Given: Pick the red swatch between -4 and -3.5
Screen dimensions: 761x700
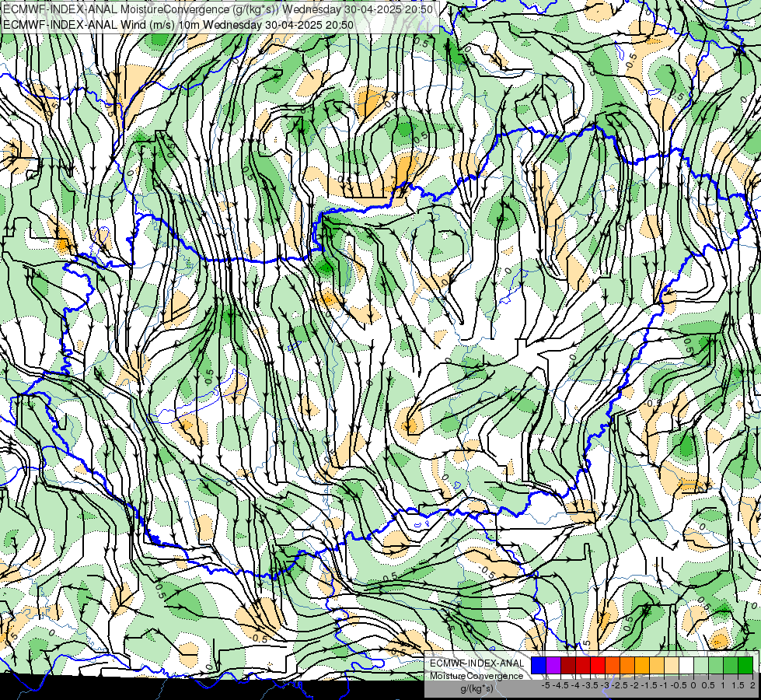Looking at the screenshot, I should point(583,666).
